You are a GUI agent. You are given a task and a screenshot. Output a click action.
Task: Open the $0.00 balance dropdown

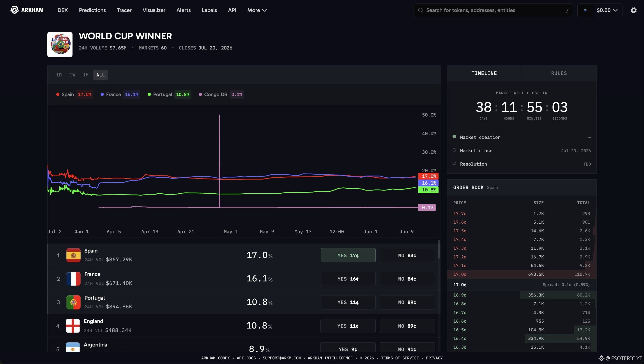tap(607, 10)
